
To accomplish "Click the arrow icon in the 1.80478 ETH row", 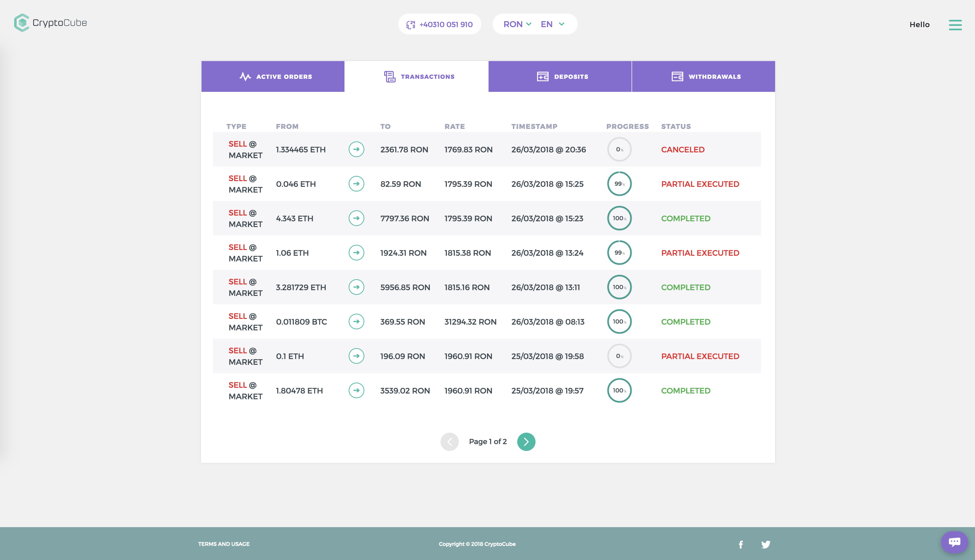I will click(x=356, y=390).
